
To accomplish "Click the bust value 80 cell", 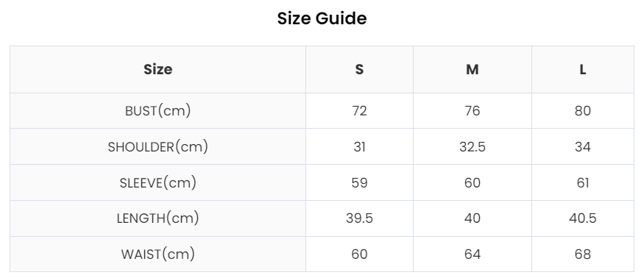I will tap(583, 111).
